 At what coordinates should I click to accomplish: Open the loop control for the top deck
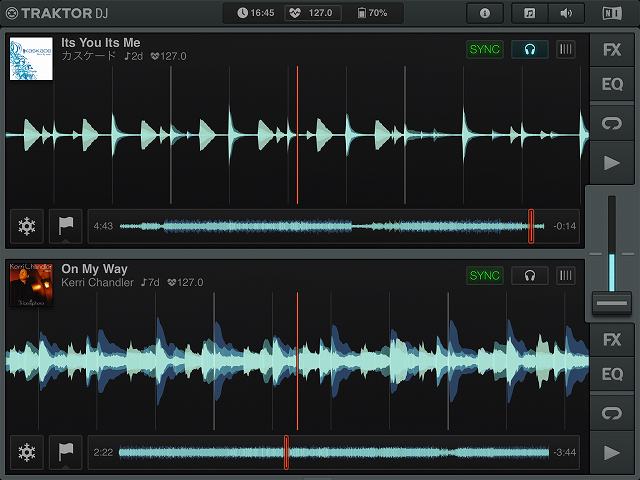point(612,123)
